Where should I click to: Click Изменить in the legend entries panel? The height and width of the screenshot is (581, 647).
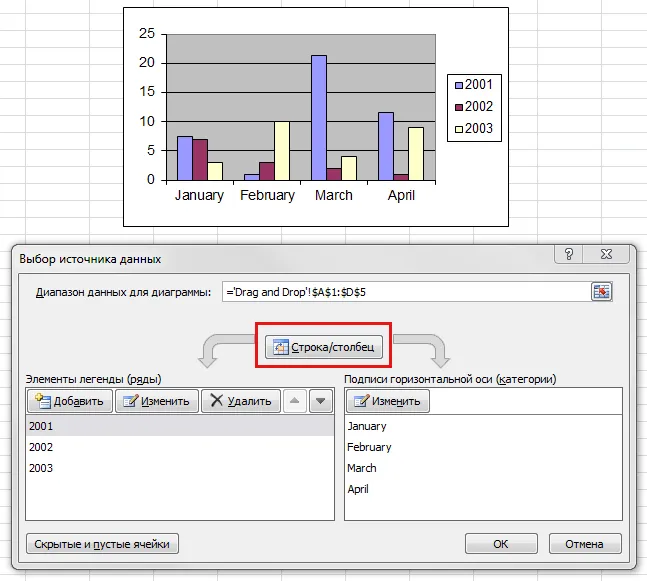tap(157, 401)
